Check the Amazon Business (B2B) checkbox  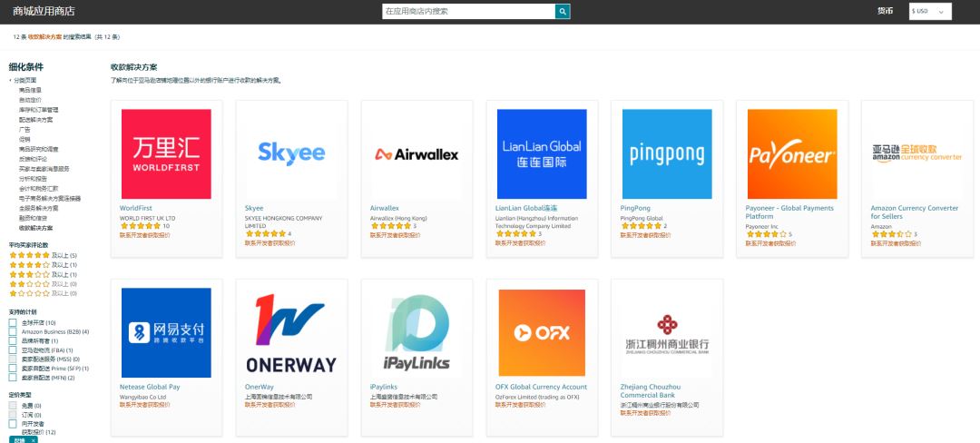click(x=13, y=331)
